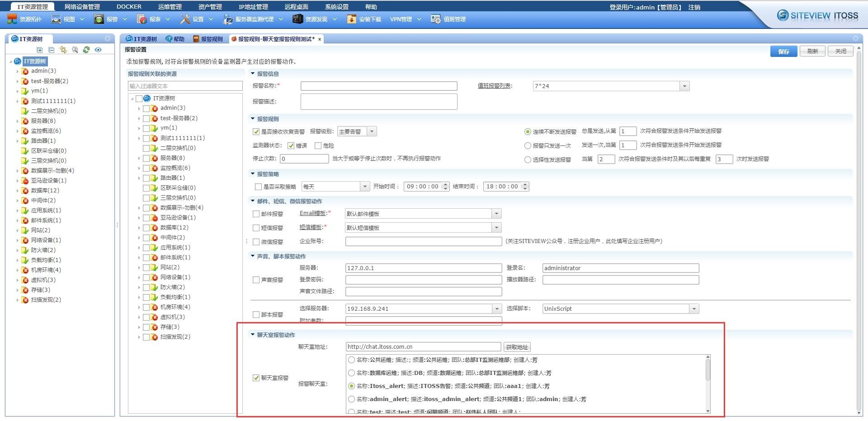The height and width of the screenshot is (421, 868).
Task: Open the 网络设备管理 menu
Action: tap(82, 7)
